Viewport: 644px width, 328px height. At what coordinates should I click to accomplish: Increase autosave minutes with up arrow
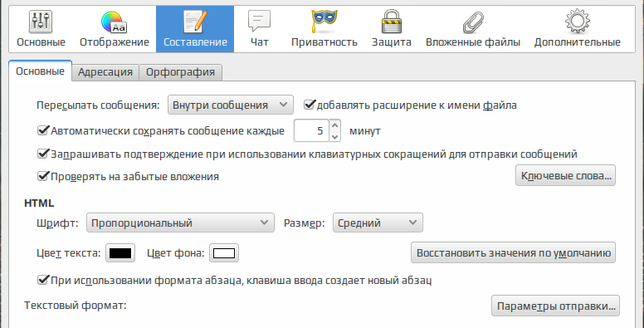pos(335,125)
